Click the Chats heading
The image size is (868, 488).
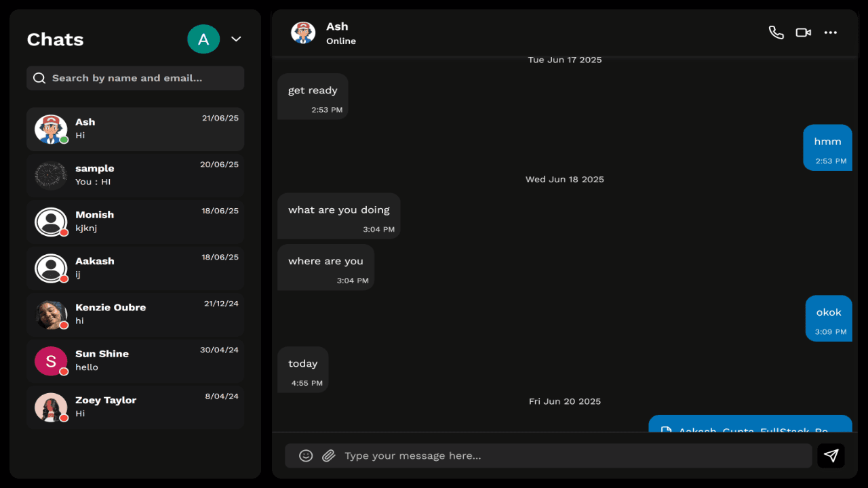[x=55, y=39]
